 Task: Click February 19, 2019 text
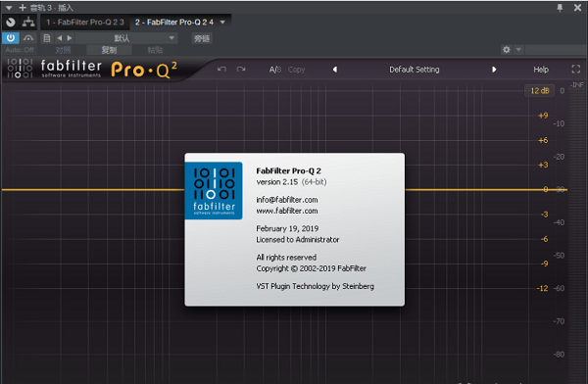pyautogui.click(x=287, y=228)
